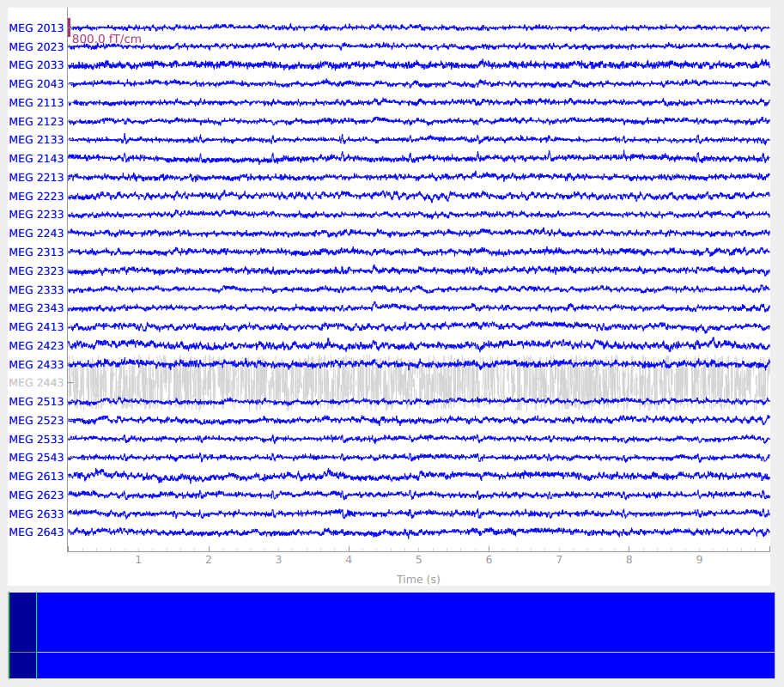Screen dimensions: 784x687
Task: Click the MEG 2043 channel label
Action: (36, 84)
